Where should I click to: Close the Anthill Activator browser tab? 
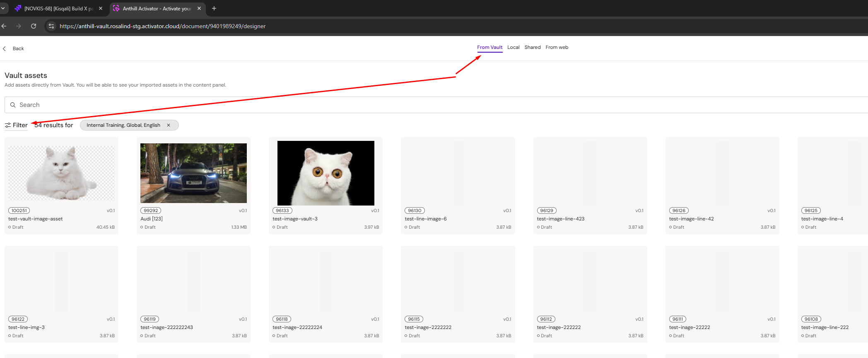click(x=199, y=8)
